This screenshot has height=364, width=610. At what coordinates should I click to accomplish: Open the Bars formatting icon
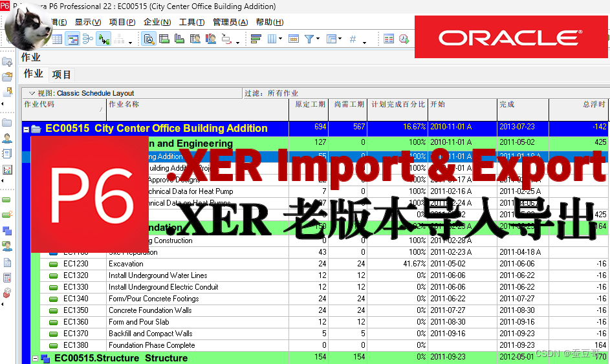coord(256,39)
